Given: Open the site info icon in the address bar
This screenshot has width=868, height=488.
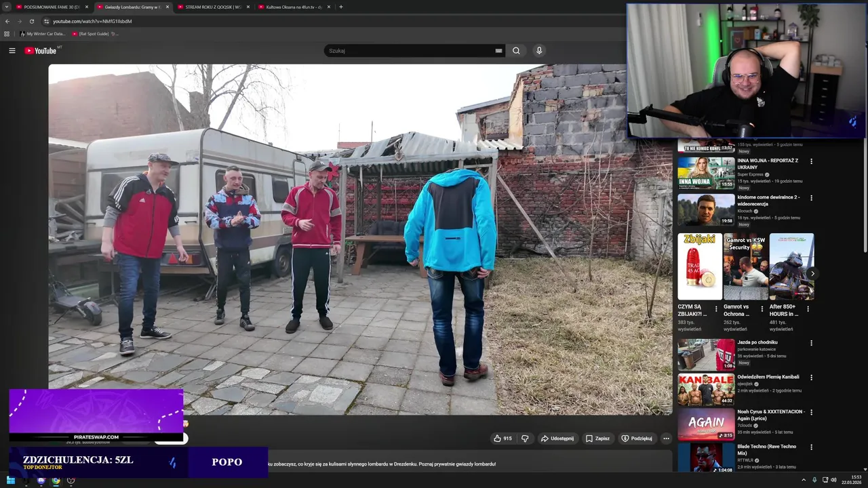Looking at the screenshot, I should (x=46, y=21).
